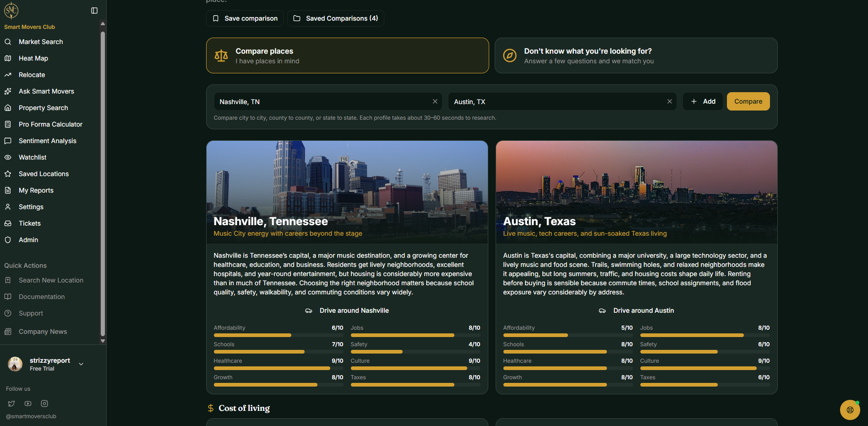This screenshot has height=426, width=868.
Task: Click the yellow Compare button
Action: coord(748,101)
